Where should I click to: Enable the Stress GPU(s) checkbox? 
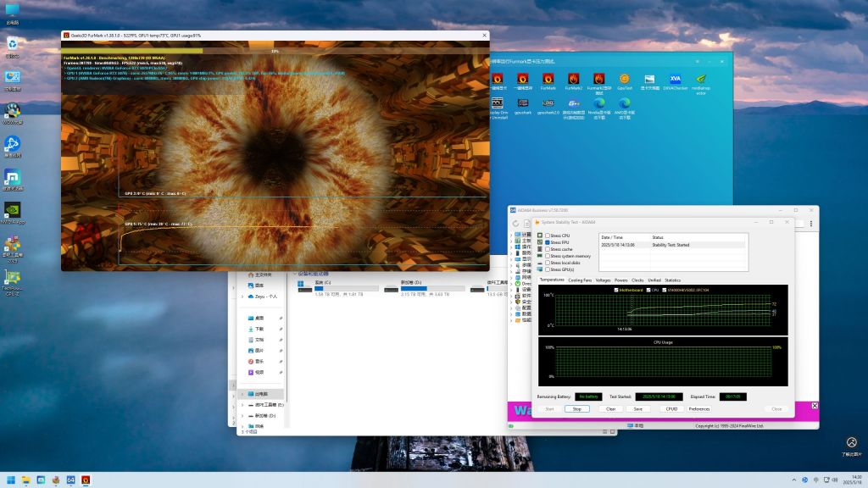coord(547,269)
